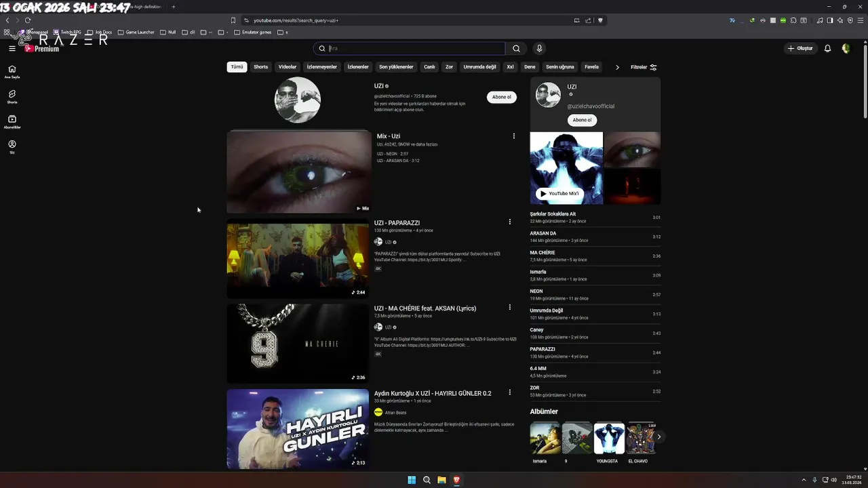Play ARASAN DA in the song list

595,237
